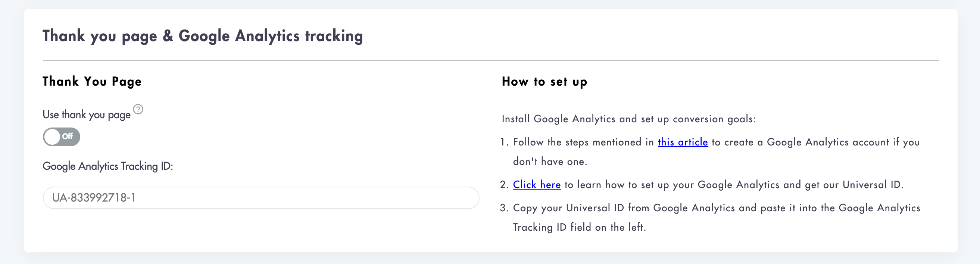Click the 'don't have one.' continuation line
This screenshot has height=264, width=980.
pyautogui.click(x=550, y=162)
